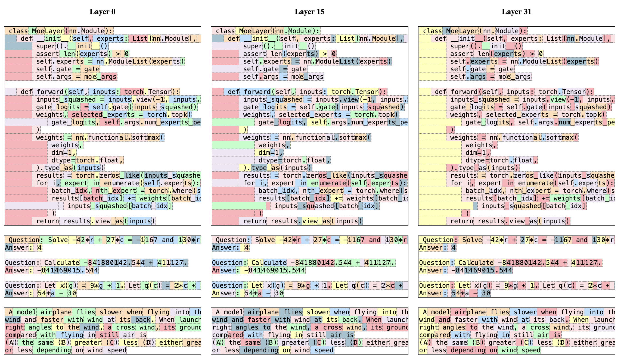
Task: Click the Layer 0 column header
Action: click(x=103, y=11)
